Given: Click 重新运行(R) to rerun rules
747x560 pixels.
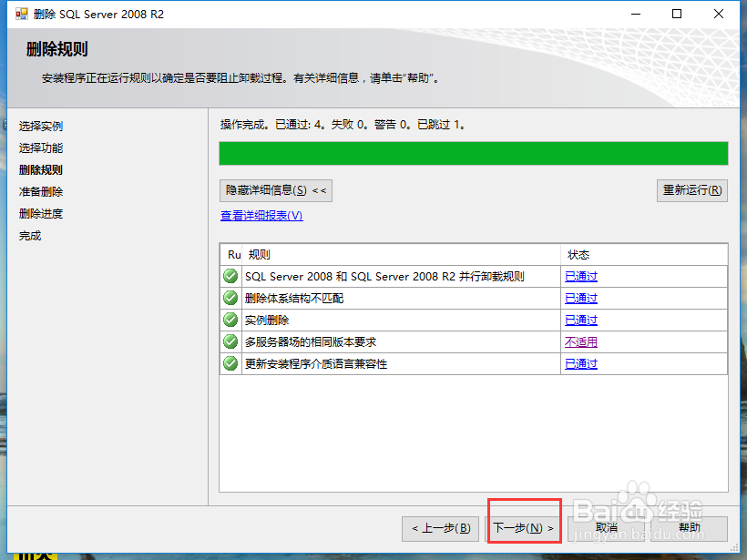Looking at the screenshot, I should [691, 190].
